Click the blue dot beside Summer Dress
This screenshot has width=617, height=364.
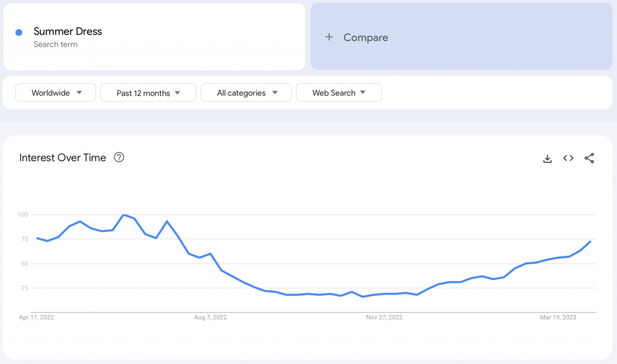coord(19,33)
